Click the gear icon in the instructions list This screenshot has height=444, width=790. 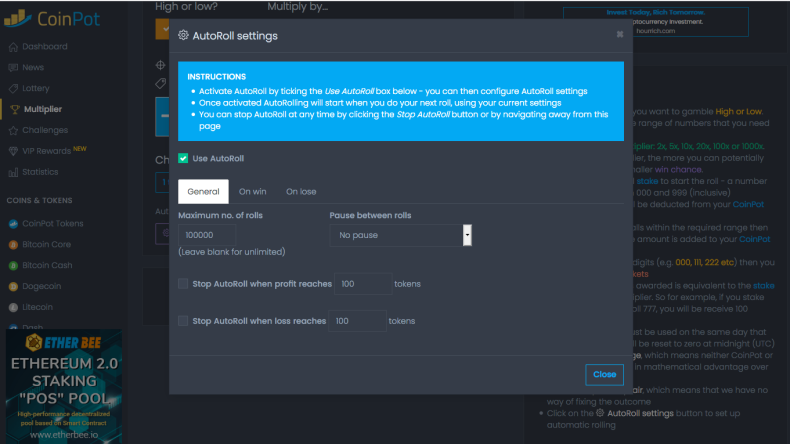(600, 413)
